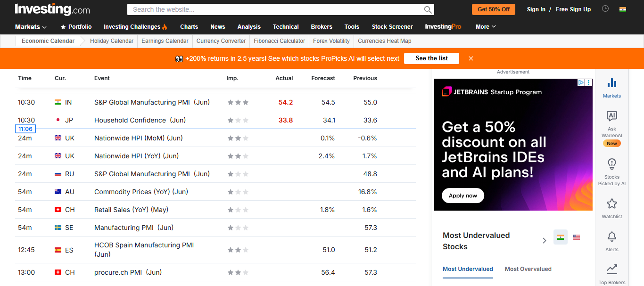Open Commodity Prices (YoY) event
Image resolution: width=644 pixels, height=286 pixels.
(141, 192)
